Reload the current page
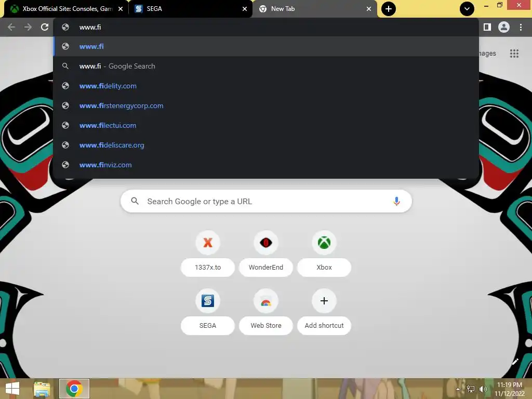Viewport: 532px width, 399px height. 45,27
